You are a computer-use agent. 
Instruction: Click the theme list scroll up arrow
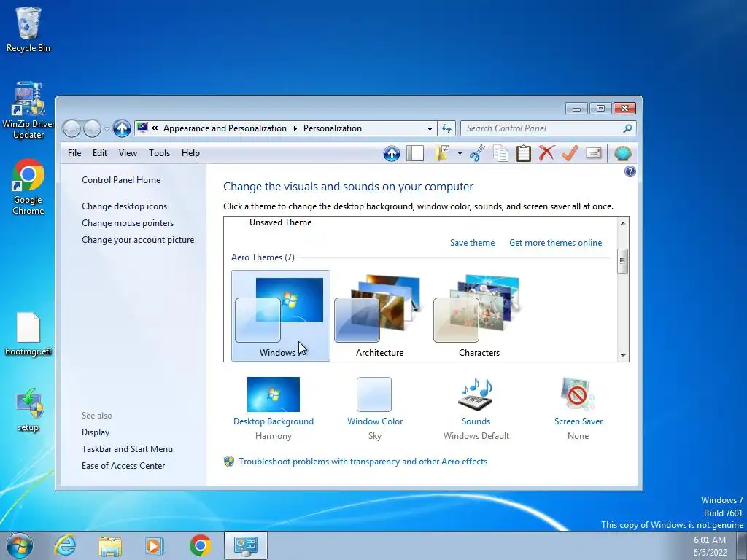[623, 223]
